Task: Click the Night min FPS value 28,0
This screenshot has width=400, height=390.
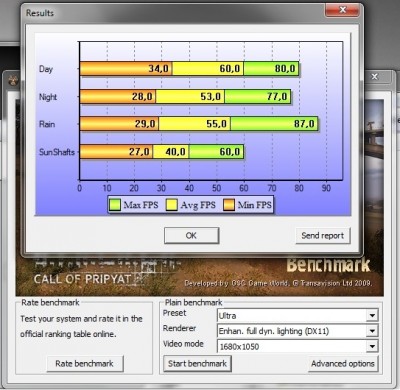Action: pos(142,97)
